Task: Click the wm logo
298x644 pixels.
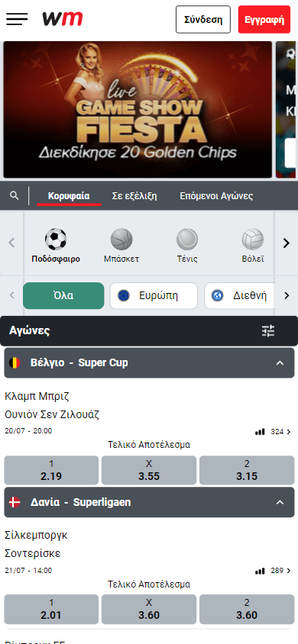Action: point(62,19)
